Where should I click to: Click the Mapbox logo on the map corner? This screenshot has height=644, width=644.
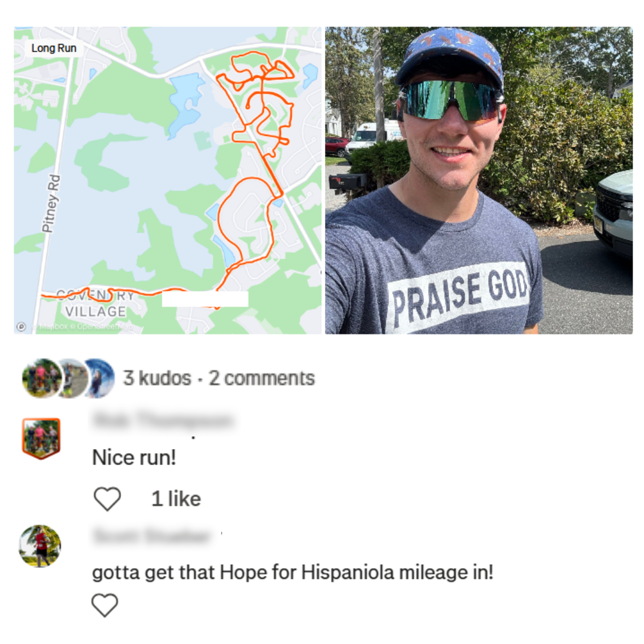(x=21, y=327)
